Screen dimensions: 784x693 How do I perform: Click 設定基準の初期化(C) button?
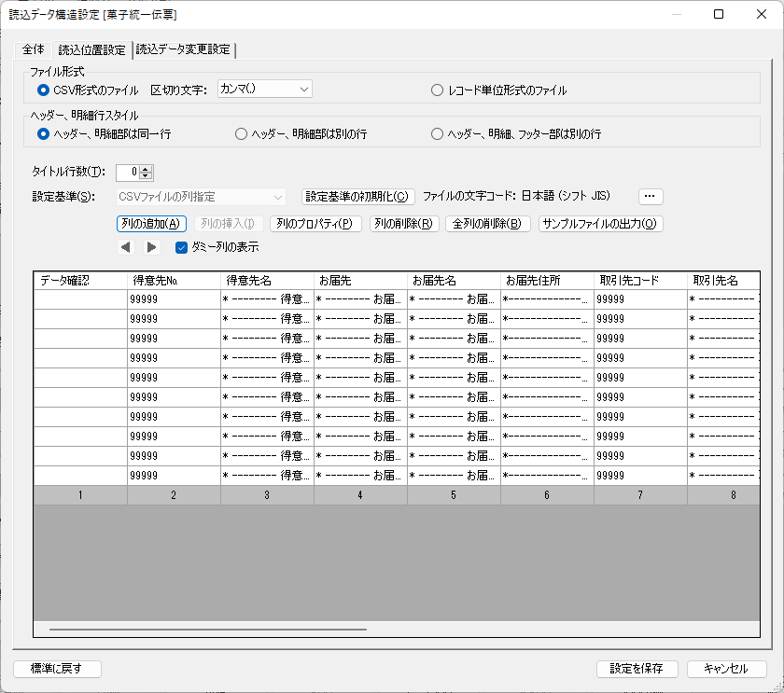pyautogui.click(x=358, y=197)
